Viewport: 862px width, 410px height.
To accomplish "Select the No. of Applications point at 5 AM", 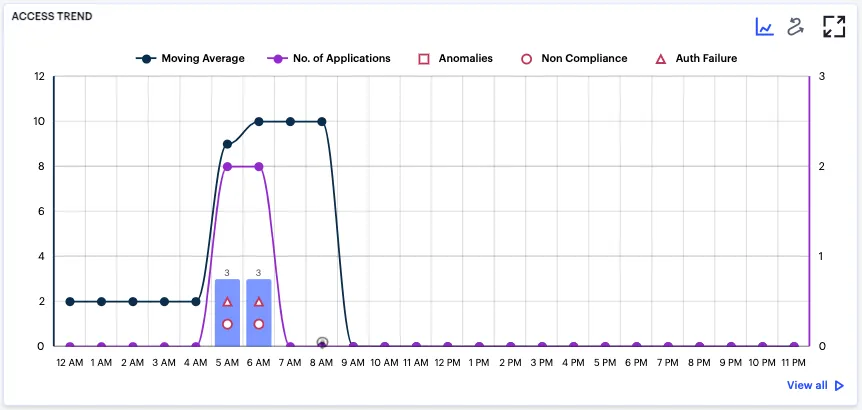I will tap(227, 167).
